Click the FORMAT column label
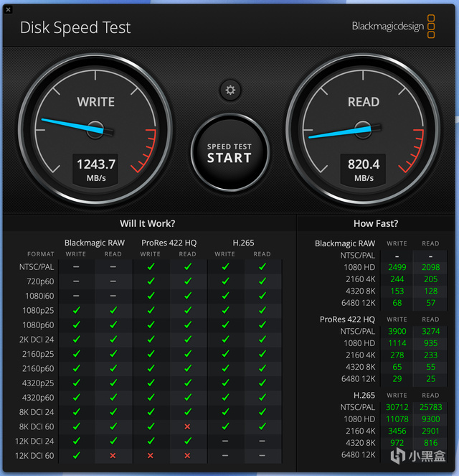459x476 pixels. [x=41, y=254]
